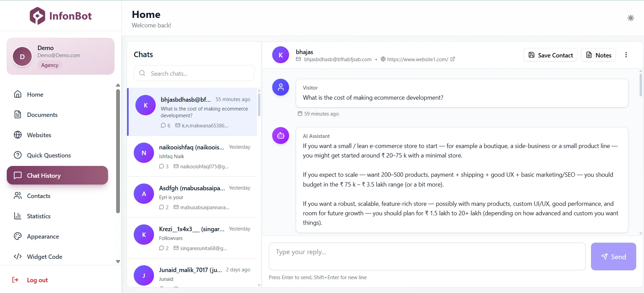Click the up chevron above sidebar navigation
The height and width of the screenshot is (293, 644).
click(x=117, y=85)
